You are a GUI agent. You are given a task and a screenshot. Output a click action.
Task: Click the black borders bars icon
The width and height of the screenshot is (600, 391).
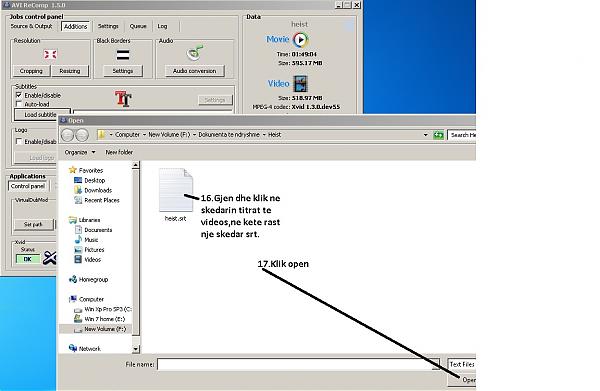pos(123,55)
